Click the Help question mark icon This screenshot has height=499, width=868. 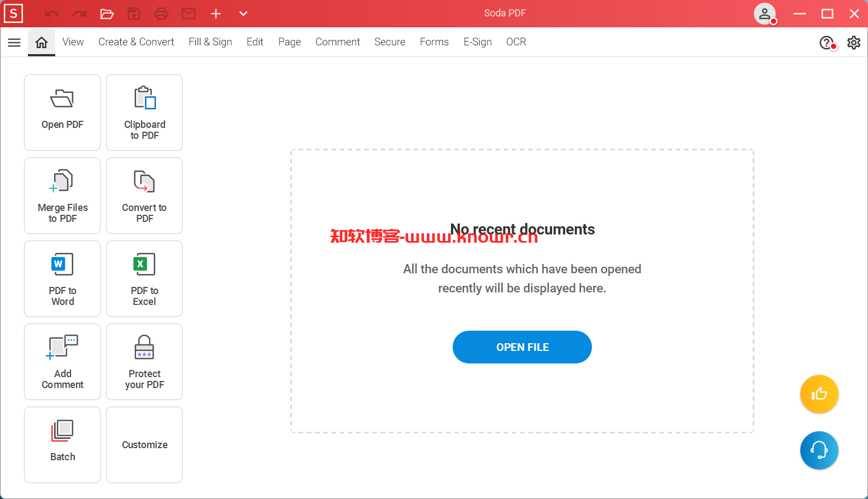tap(827, 43)
